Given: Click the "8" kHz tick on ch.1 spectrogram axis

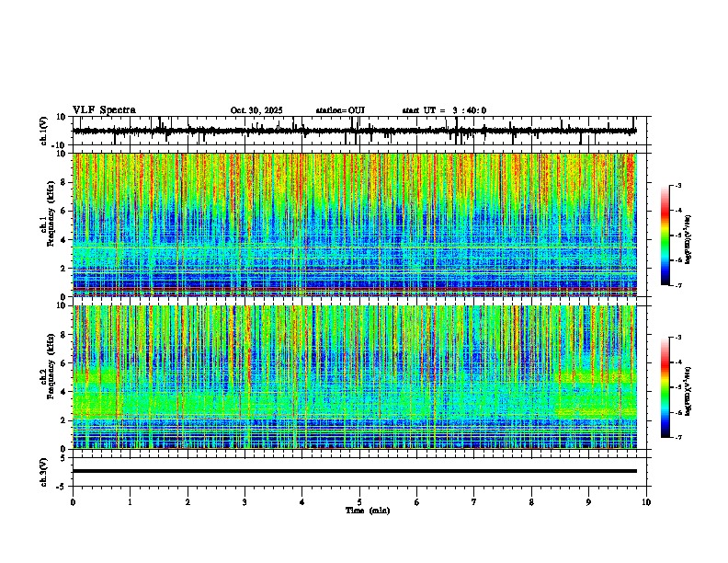Looking at the screenshot, I should point(64,182).
